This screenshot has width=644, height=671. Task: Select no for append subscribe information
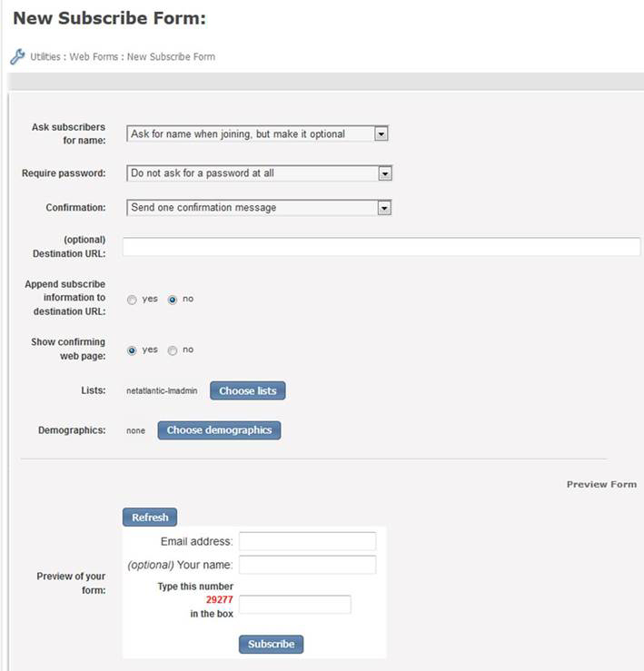173,300
